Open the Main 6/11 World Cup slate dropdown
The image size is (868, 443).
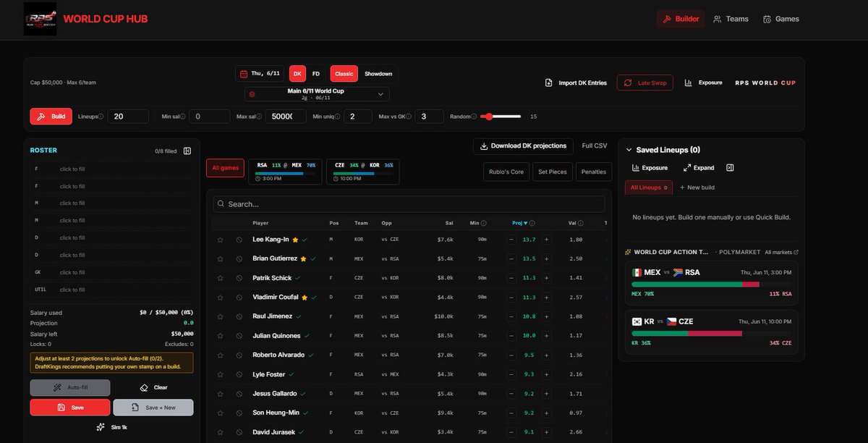click(317, 94)
